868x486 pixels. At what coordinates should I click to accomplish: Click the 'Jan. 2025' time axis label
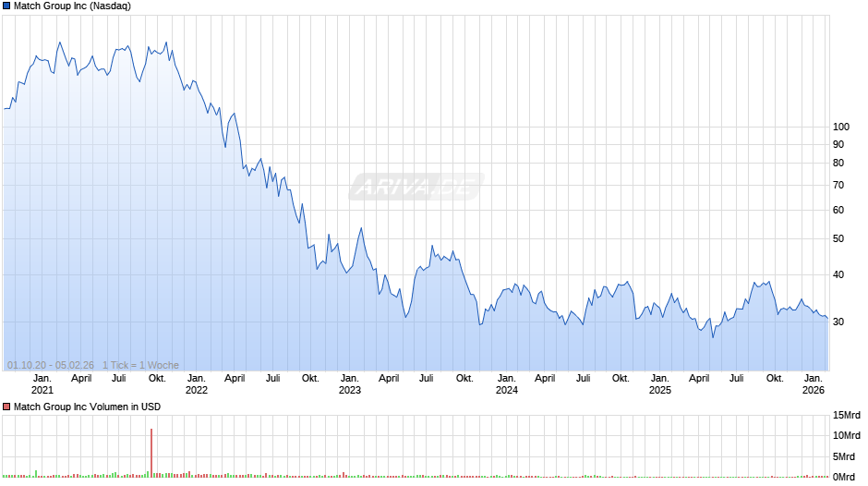(659, 384)
